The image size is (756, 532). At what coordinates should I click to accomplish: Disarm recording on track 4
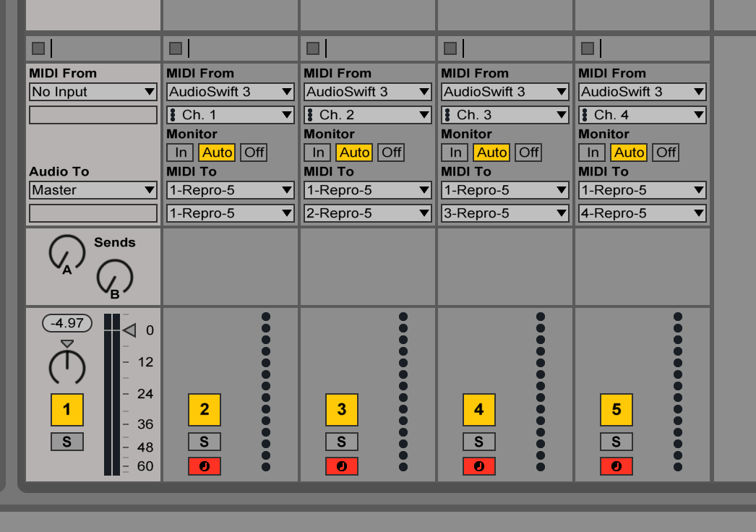coord(478,466)
